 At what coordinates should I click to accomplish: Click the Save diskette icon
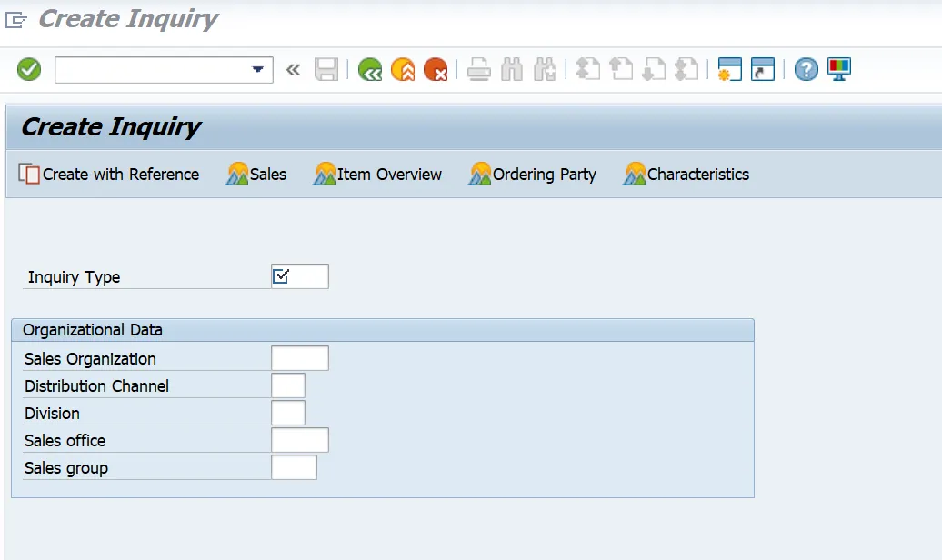coord(326,69)
